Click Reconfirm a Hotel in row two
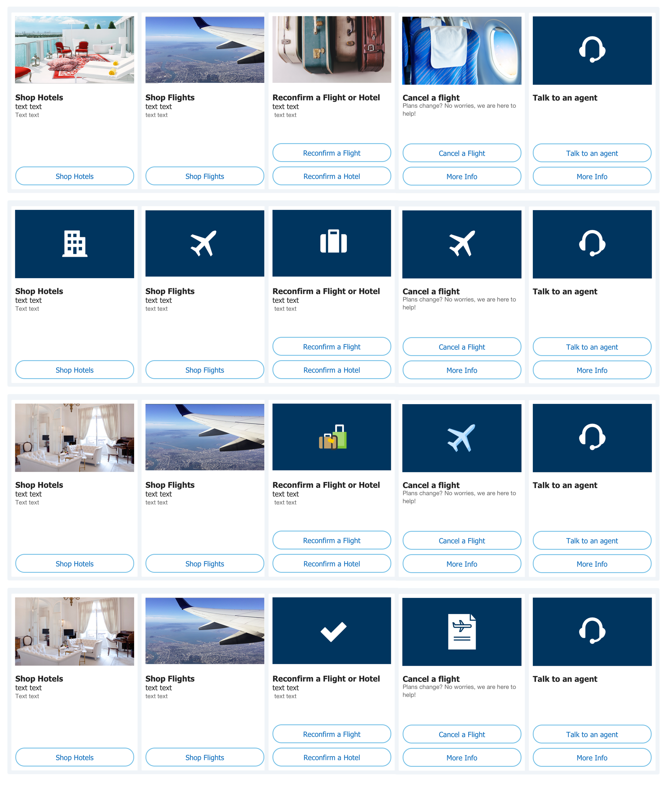This screenshot has height=812, width=668. [332, 370]
